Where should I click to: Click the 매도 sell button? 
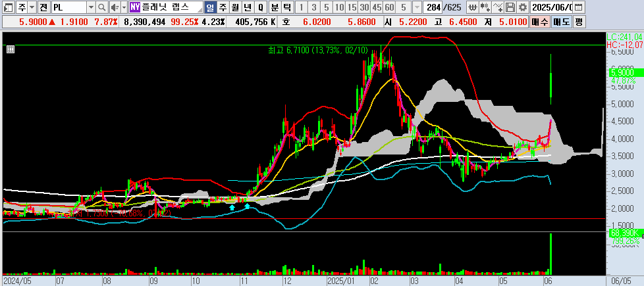click(561, 22)
